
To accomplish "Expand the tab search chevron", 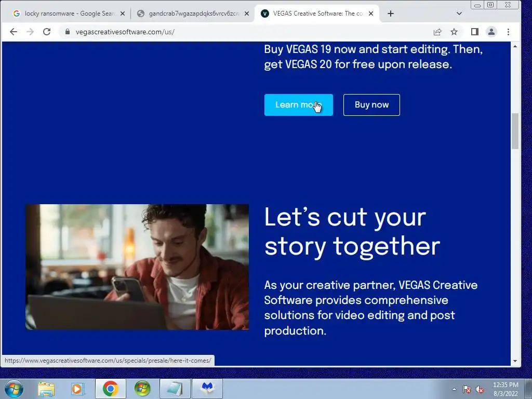I will pyautogui.click(x=459, y=14).
